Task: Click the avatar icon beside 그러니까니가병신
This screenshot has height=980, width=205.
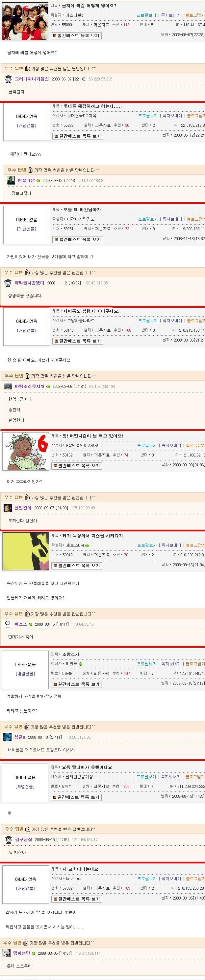Action: tap(8, 79)
